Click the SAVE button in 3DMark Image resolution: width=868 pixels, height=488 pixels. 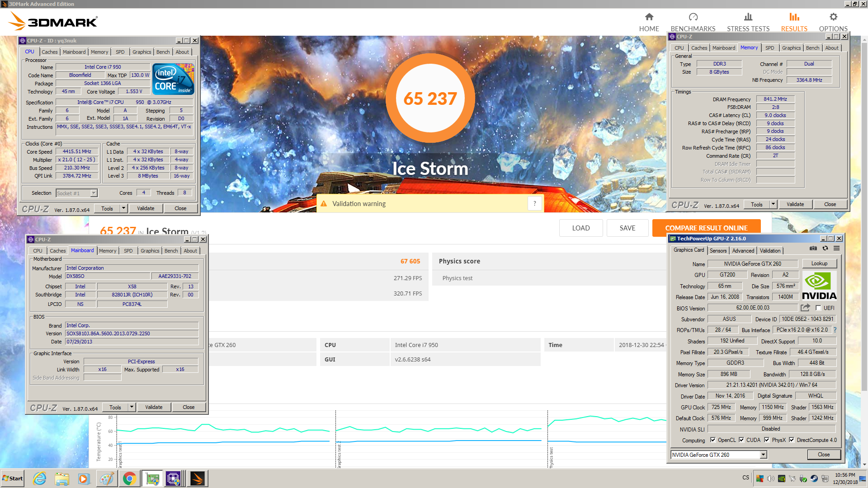coord(627,228)
